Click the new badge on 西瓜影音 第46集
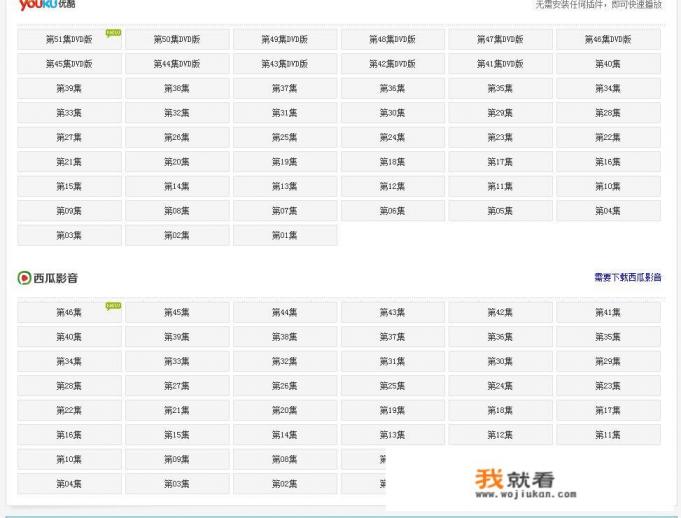 click(x=113, y=306)
